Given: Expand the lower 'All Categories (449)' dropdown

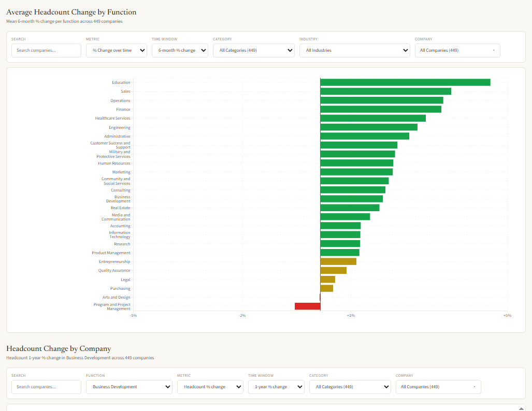Looking at the screenshot, I should click(x=350, y=387).
